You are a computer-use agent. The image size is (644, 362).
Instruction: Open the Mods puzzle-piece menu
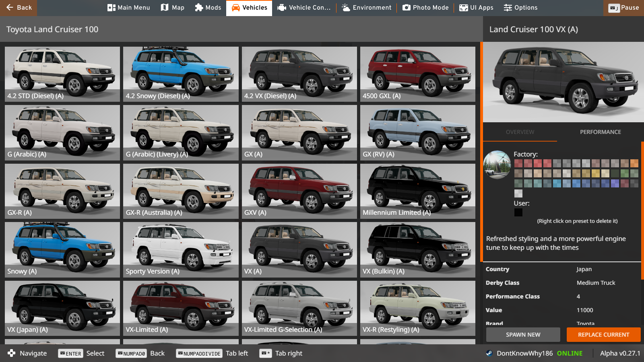click(x=208, y=8)
